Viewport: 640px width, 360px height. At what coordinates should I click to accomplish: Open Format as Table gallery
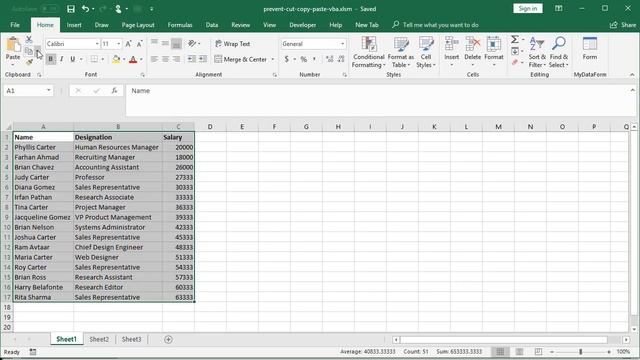tap(401, 52)
